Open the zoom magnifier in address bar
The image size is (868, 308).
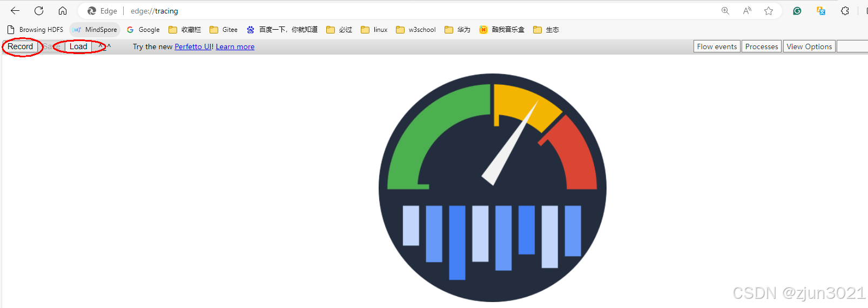[x=725, y=11]
